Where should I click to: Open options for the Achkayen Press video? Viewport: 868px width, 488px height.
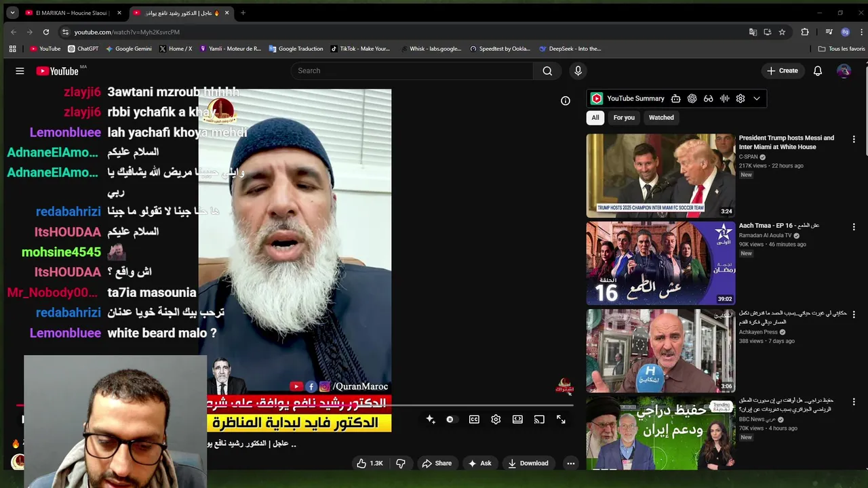pos(854,314)
